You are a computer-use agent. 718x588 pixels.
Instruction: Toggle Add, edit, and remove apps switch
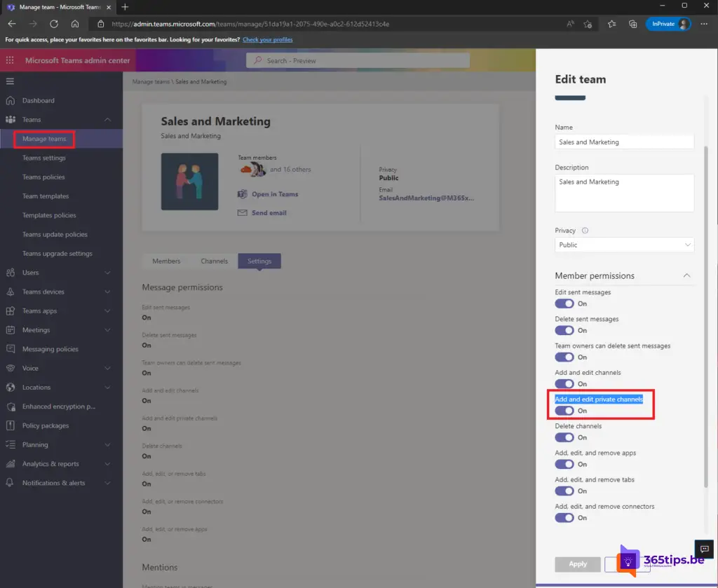(x=564, y=464)
